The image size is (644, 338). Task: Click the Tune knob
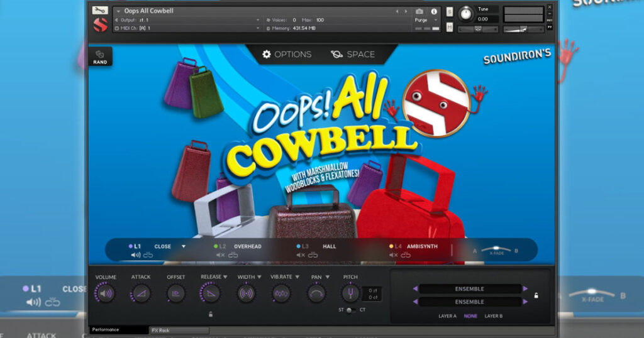tap(465, 14)
